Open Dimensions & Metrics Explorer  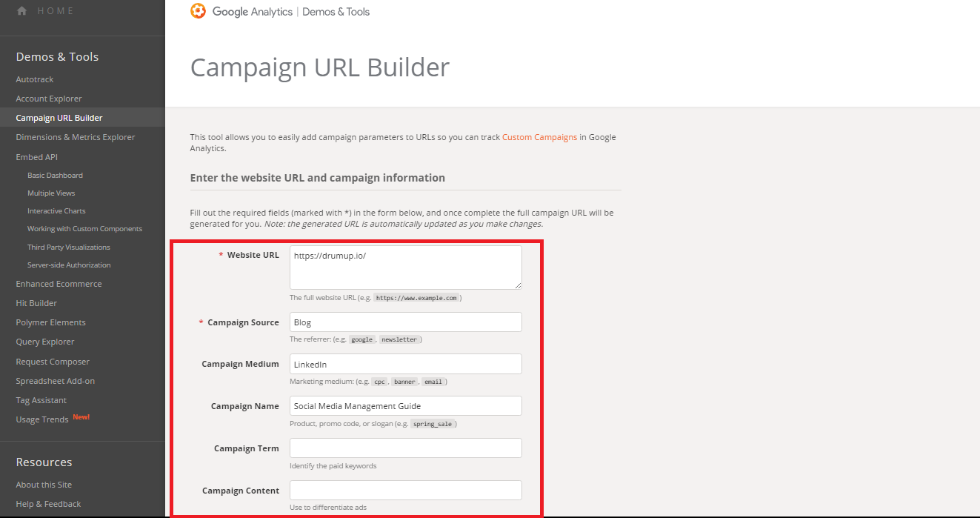point(76,137)
